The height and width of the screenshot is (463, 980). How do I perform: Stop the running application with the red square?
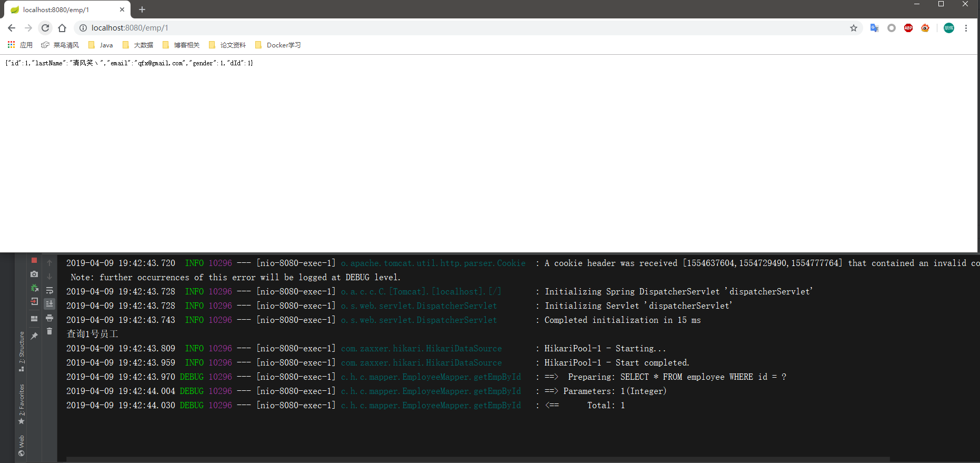[x=34, y=260]
